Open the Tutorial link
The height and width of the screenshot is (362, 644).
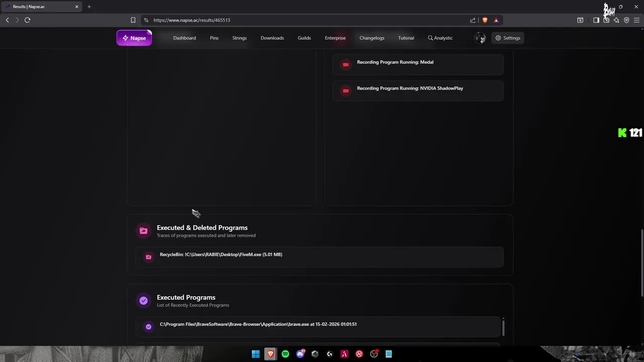406,38
